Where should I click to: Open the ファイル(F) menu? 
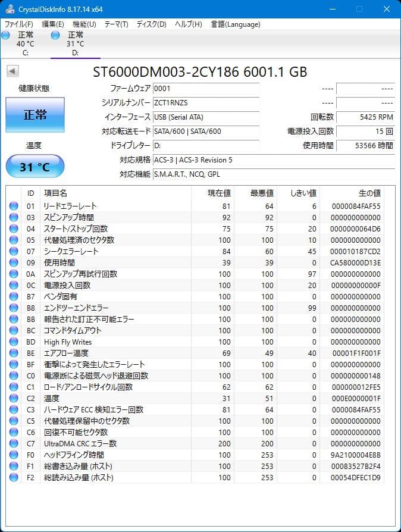coord(18,24)
